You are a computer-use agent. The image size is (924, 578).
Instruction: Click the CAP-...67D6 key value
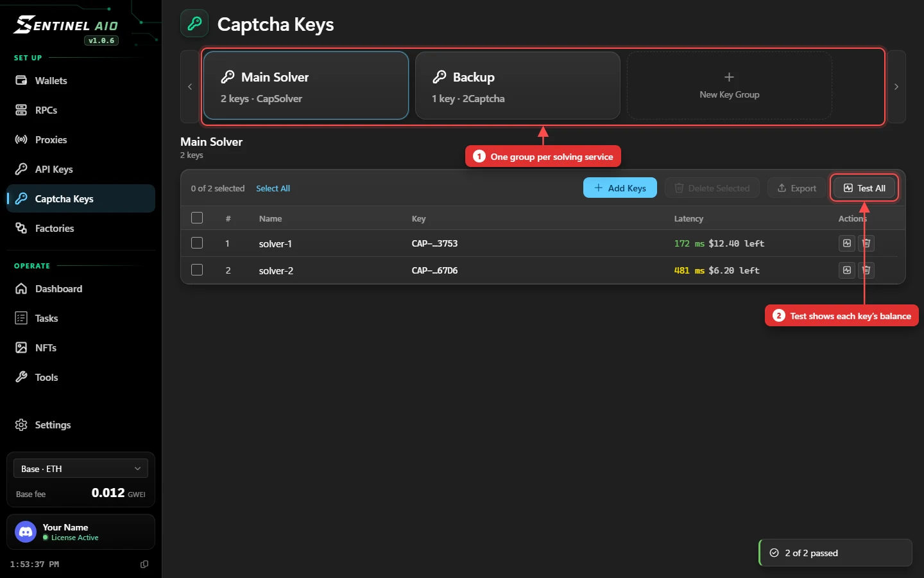(x=434, y=270)
